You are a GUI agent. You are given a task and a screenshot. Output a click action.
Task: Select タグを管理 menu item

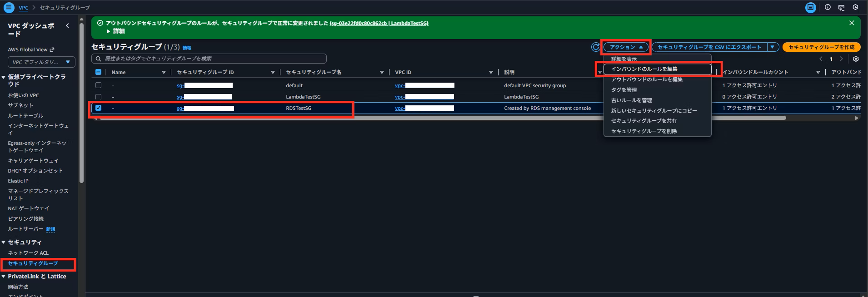657,90
